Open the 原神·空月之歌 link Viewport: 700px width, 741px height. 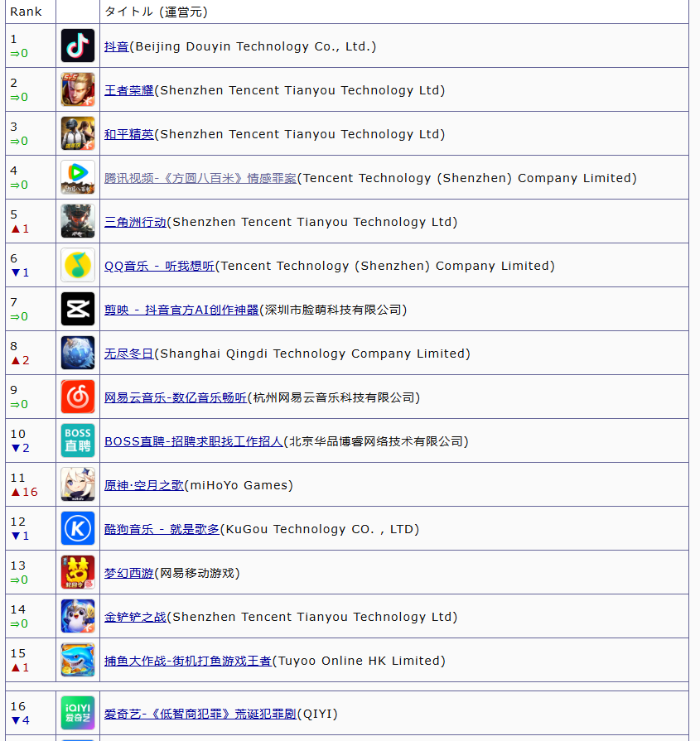(144, 485)
